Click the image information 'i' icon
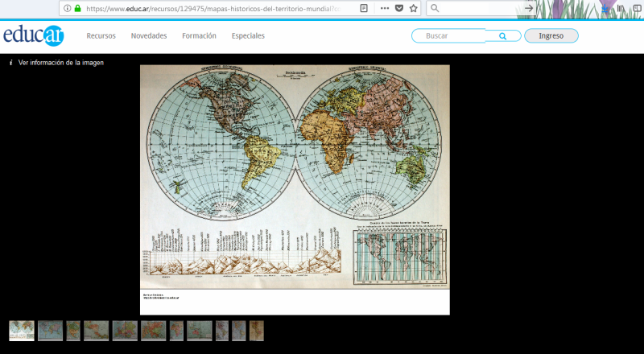The image size is (644, 354). coord(11,63)
